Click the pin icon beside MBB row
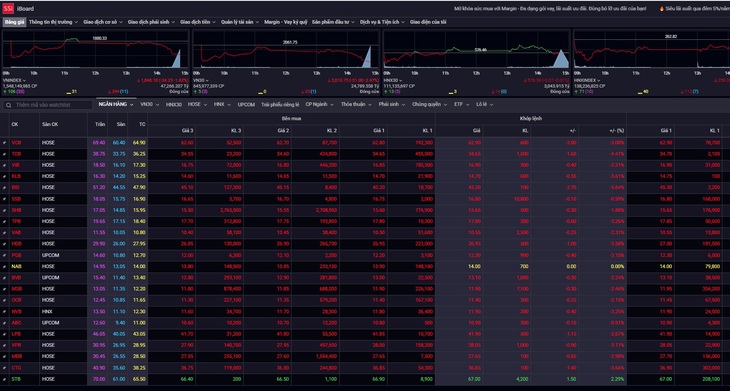Screen dimensions: 730x391 coord(5,357)
